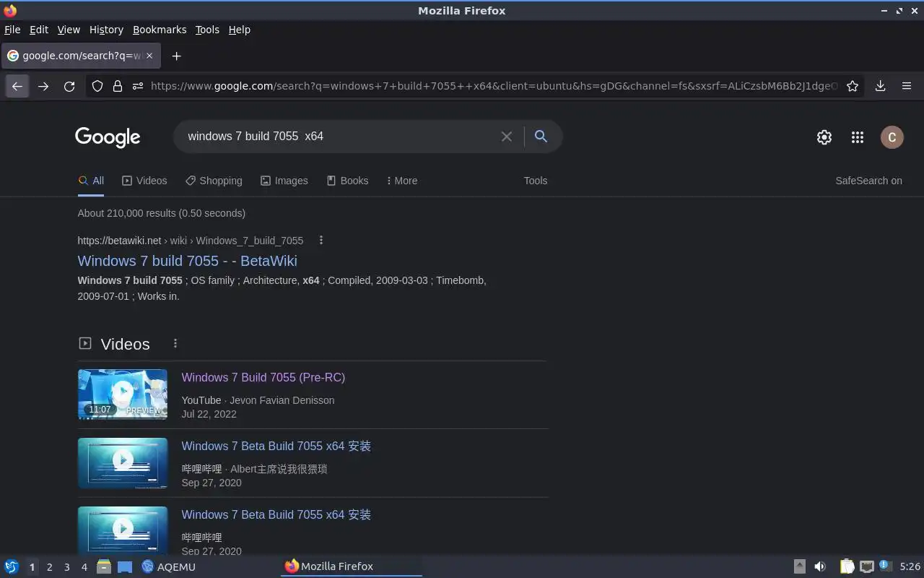Open the permissions icon in the address bar
This screenshot has height=578, width=924.
tap(137, 86)
